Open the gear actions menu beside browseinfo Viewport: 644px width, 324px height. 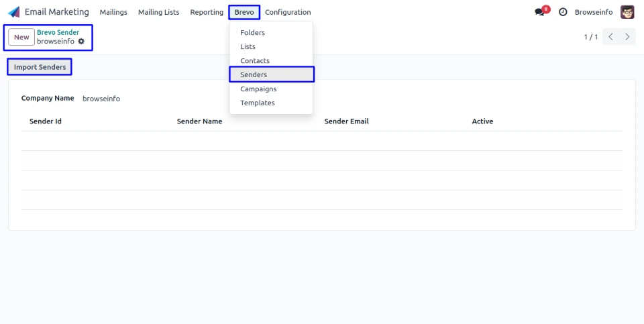(81, 42)
